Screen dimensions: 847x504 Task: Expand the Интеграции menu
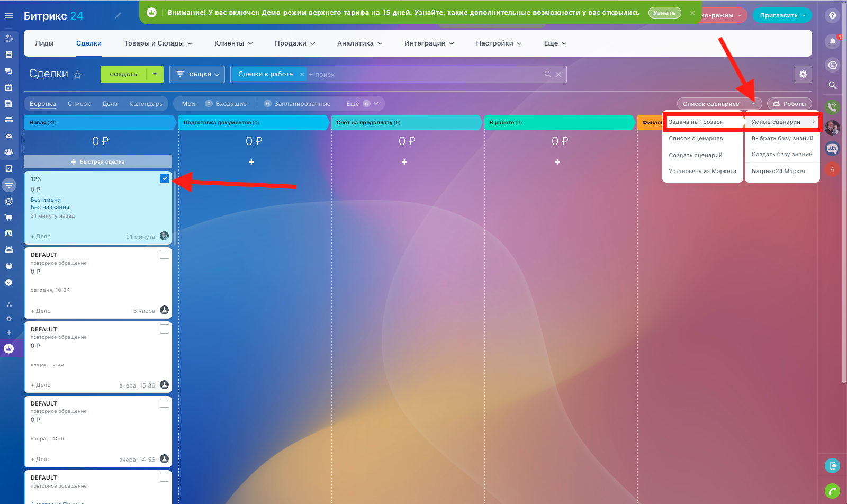[429, 43]
